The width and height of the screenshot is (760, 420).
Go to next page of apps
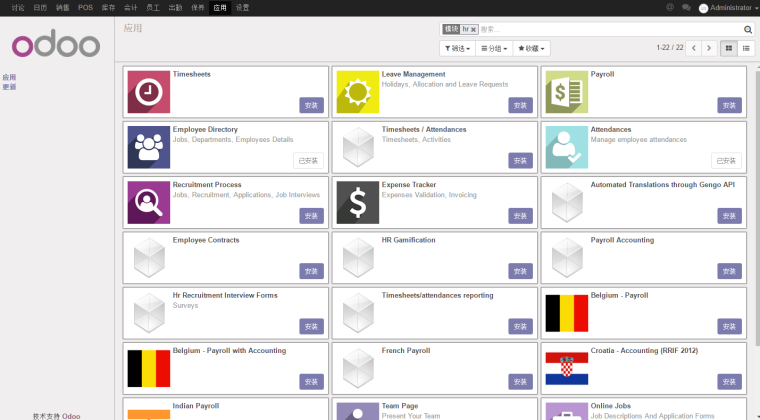[709, 48]
